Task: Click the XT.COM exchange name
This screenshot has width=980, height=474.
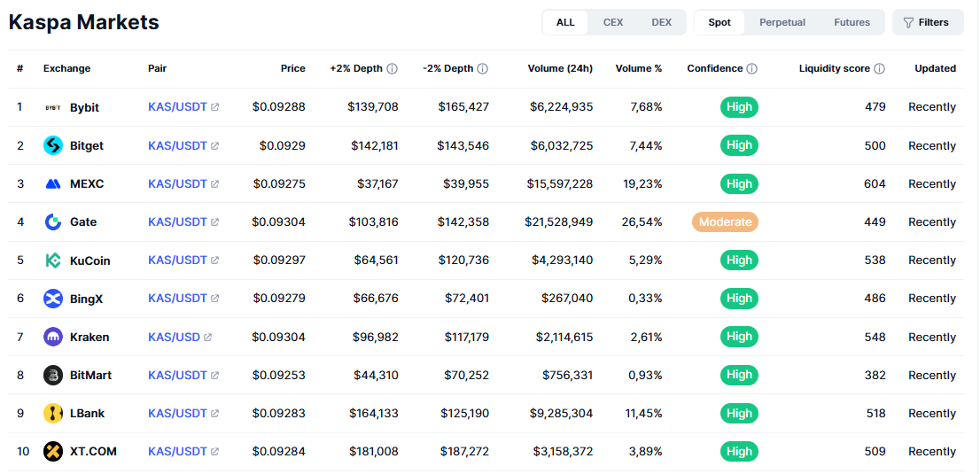Action: tap(93, 452)
